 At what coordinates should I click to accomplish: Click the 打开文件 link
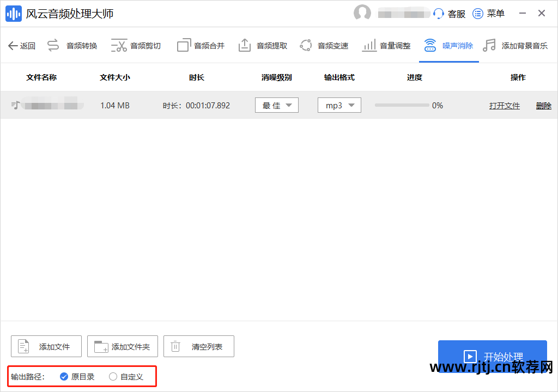[504, 106]
